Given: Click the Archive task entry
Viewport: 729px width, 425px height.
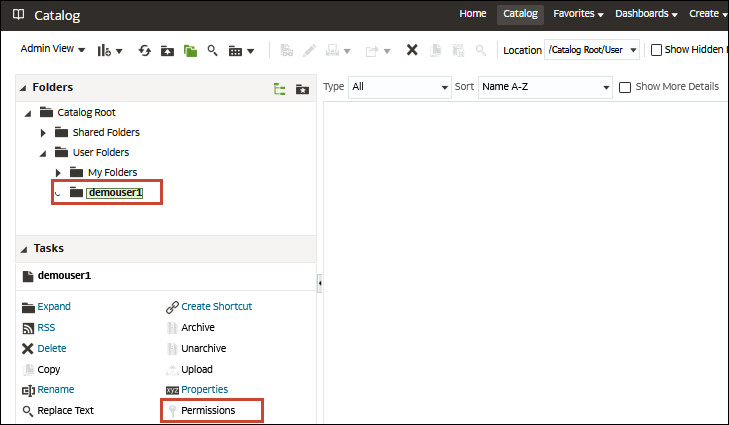Looking at the screenshot, I should pyautogui.click(x=198, y=327).
